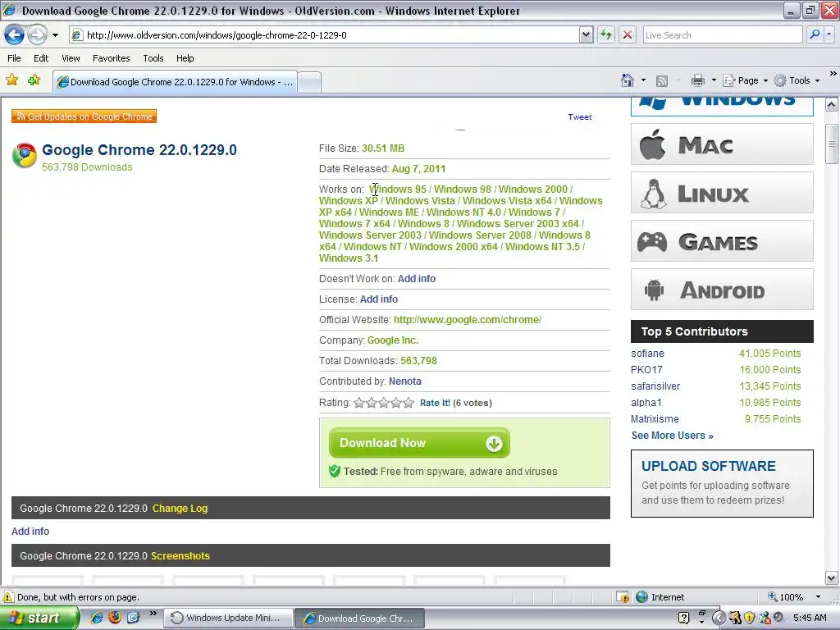
Task: Click Add info next to License
Action: click(x=379, y=299)
